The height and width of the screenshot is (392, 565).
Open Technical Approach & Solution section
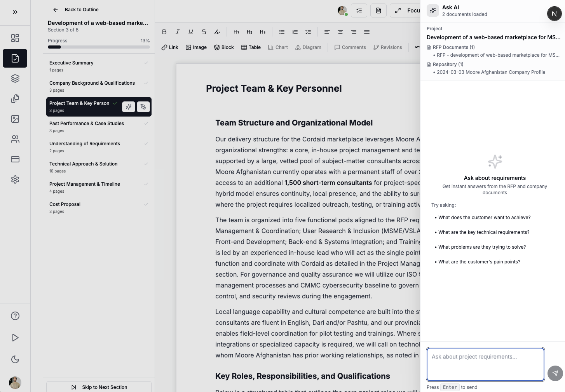(99, 167)
